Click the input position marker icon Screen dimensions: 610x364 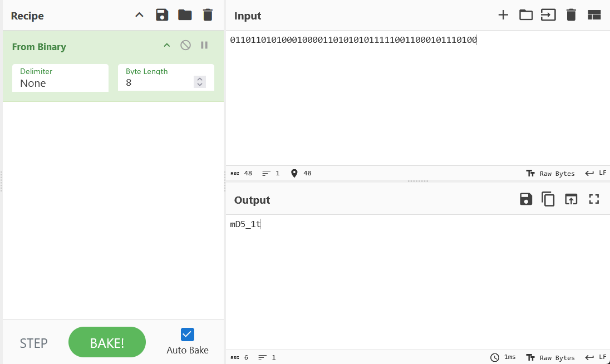[x=294, y=173]
